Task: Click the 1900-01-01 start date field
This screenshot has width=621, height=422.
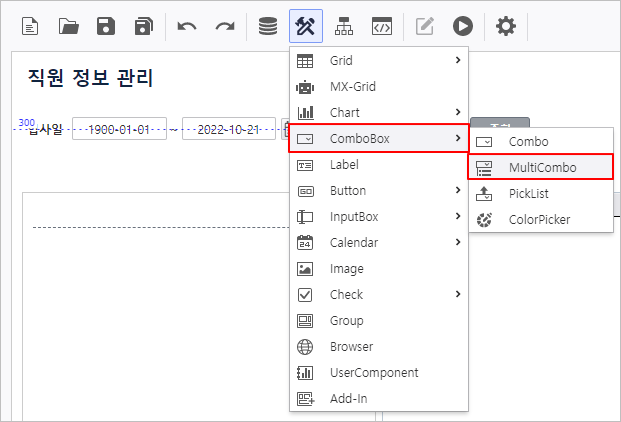Action: coord(119,129)
